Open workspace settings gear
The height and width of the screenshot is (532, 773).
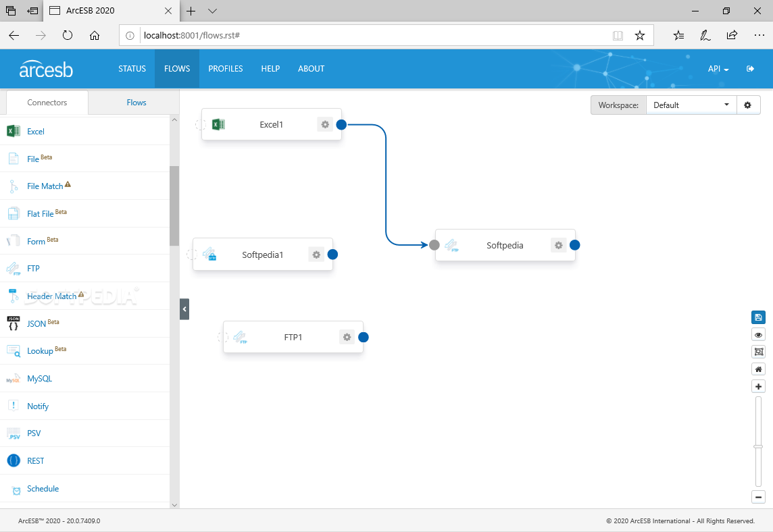pos(748,105)
